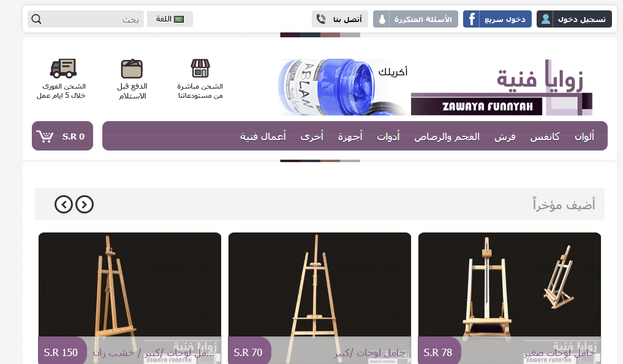
Task: Open the ألوان colors menu
Action: (584, 136)
